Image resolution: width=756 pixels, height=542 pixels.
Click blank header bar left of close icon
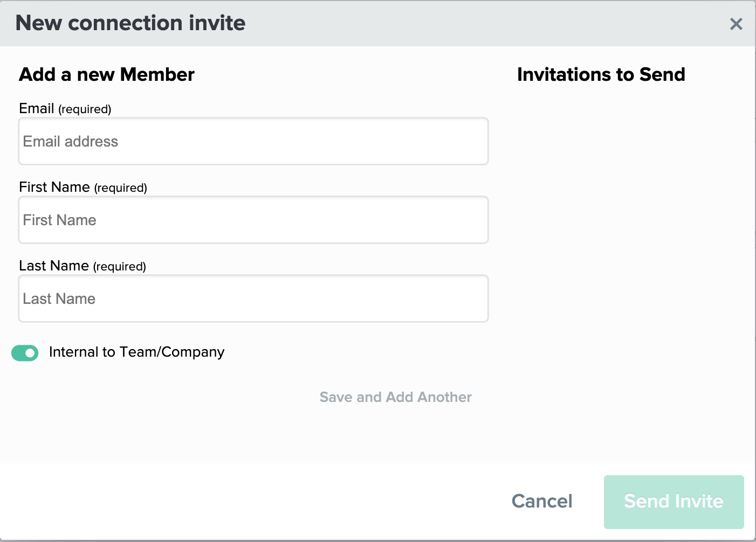tap(485, 23)
